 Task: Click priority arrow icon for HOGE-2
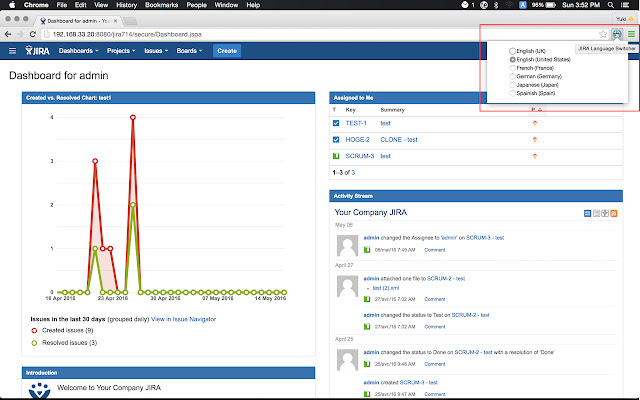535,140
